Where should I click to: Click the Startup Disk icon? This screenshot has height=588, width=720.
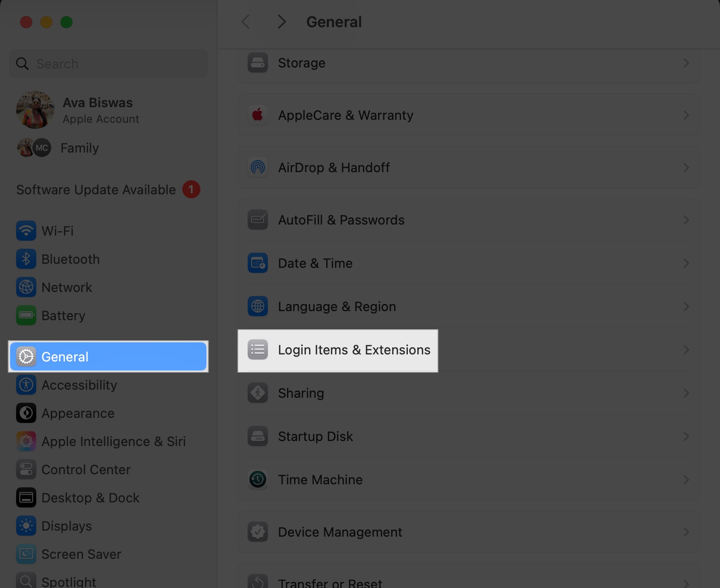coord(257,436)
